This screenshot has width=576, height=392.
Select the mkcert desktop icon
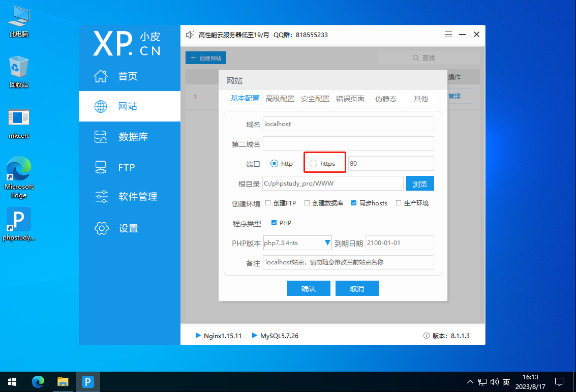coord(19,124)
